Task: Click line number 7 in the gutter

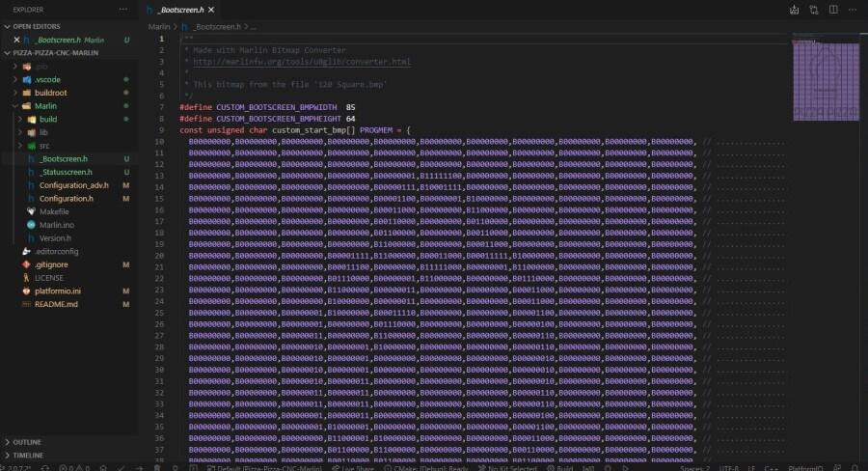Action: coord(162,107)
